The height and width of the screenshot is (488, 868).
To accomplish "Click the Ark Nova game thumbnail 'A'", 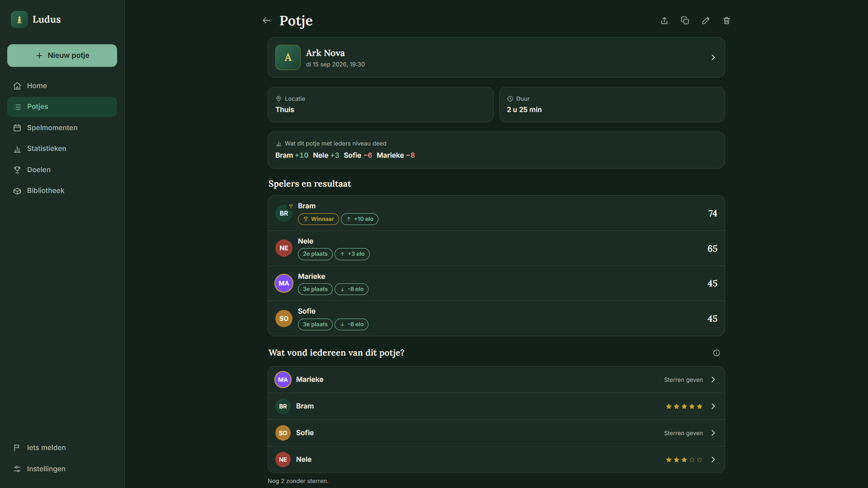I will point(288,57).
